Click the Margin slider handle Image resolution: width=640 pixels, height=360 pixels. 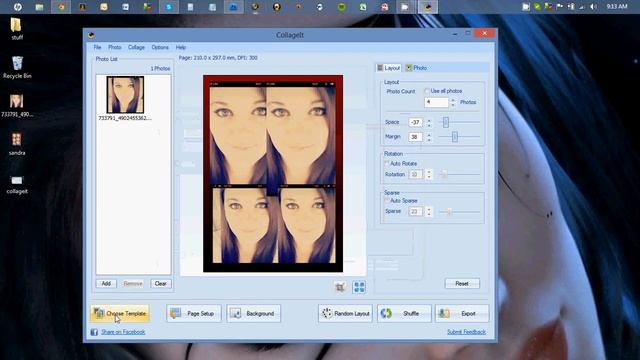[x=455, y=137]
